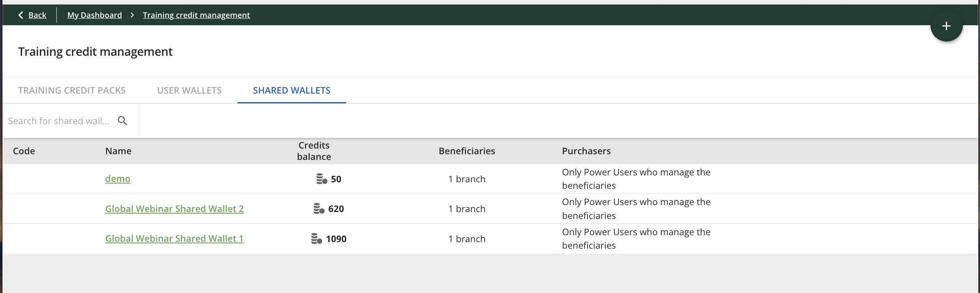
Task: Focus the shared wallets search field
Action: 59,121
